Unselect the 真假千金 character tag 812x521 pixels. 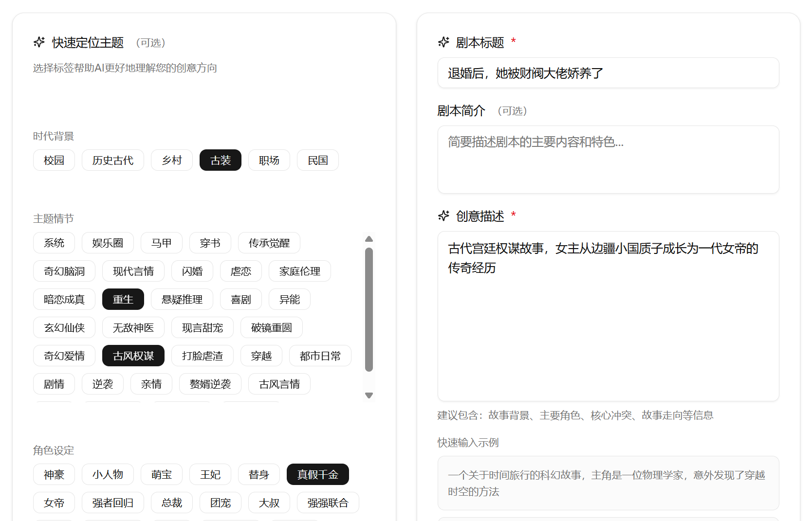coord(317,475)
